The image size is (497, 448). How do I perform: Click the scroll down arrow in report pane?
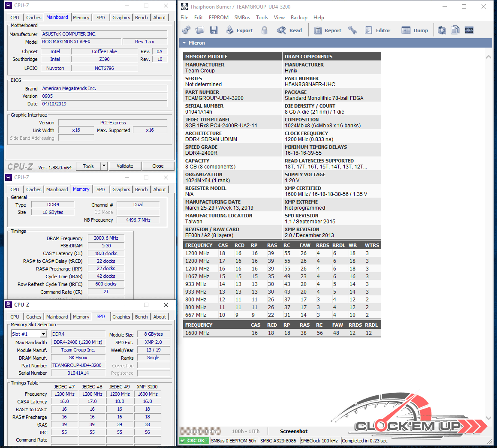pyautogui.click(x=488, y=419)
